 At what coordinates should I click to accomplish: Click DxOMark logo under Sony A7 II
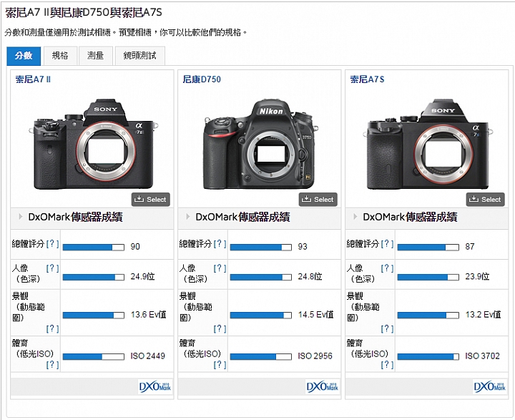click(155, 387)
